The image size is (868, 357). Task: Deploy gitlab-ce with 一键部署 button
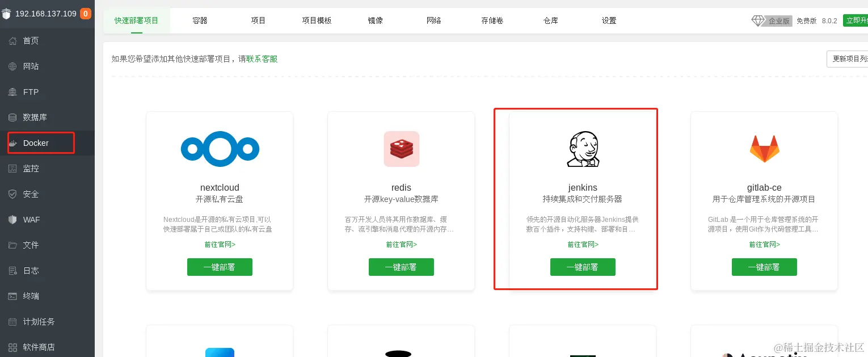(764, 267)
